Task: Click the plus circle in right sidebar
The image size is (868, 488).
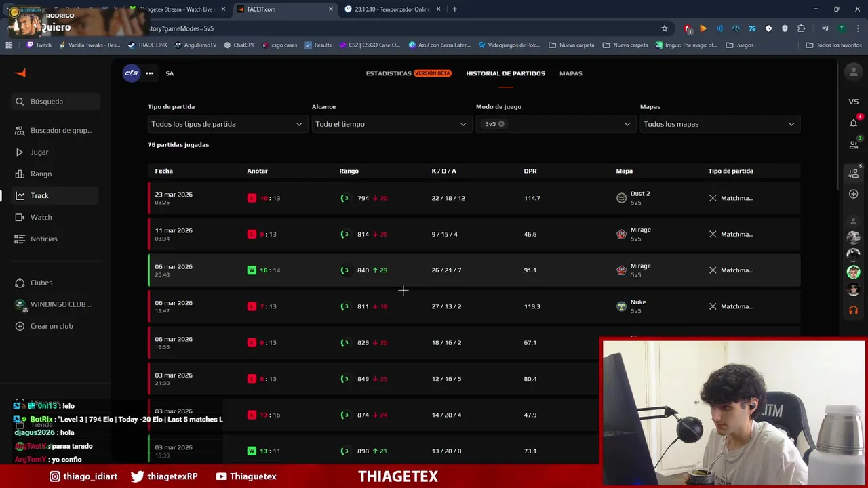Action: 853,194
